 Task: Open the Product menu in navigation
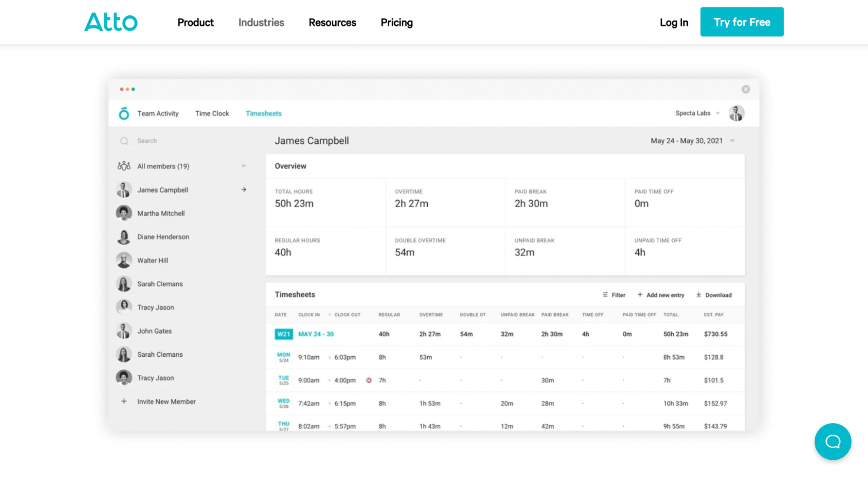coord(195,22)
